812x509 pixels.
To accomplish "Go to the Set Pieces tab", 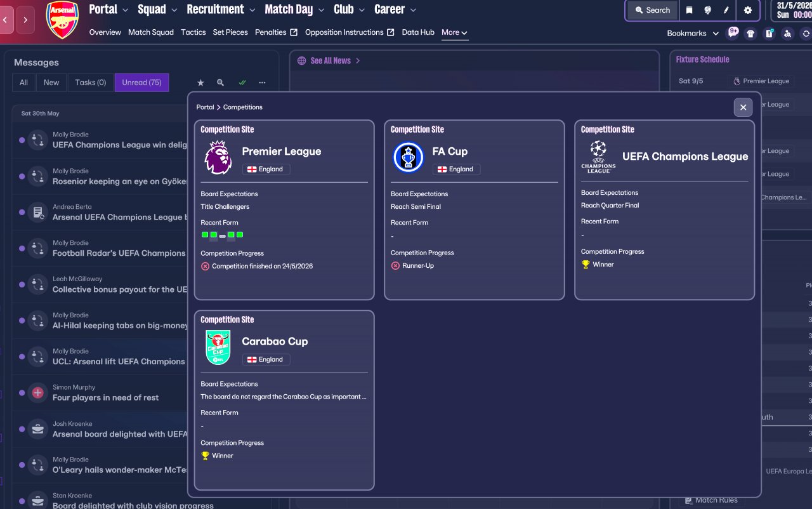I will [230, 32].
